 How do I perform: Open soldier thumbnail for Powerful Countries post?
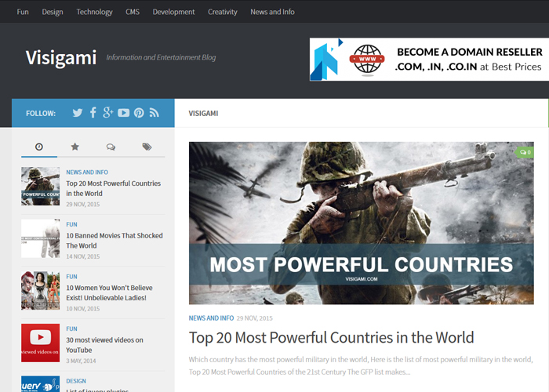[40, 187]
